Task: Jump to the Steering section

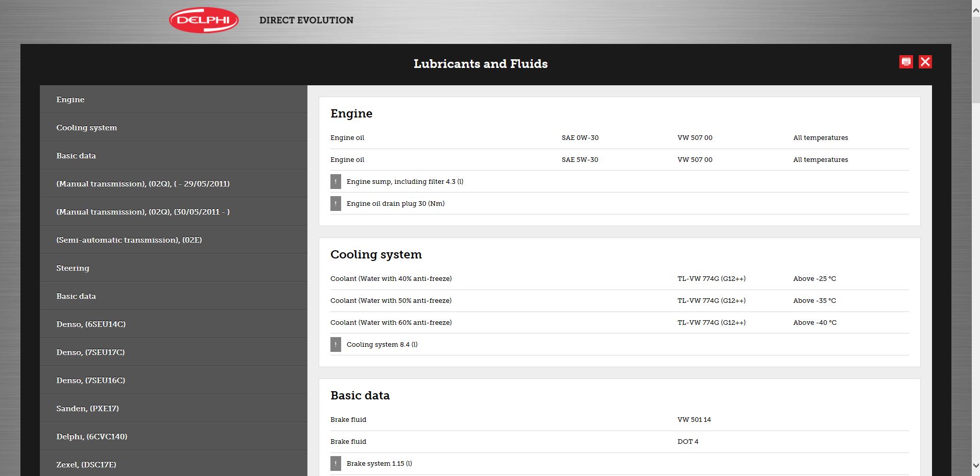Action: point(73,268)
